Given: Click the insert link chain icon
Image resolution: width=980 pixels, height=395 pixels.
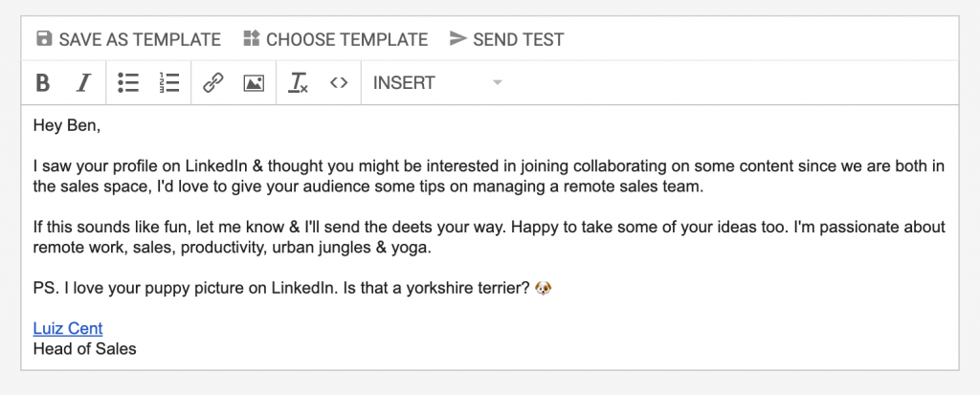Looking at the screenshot, I should (x=213, y=82).
